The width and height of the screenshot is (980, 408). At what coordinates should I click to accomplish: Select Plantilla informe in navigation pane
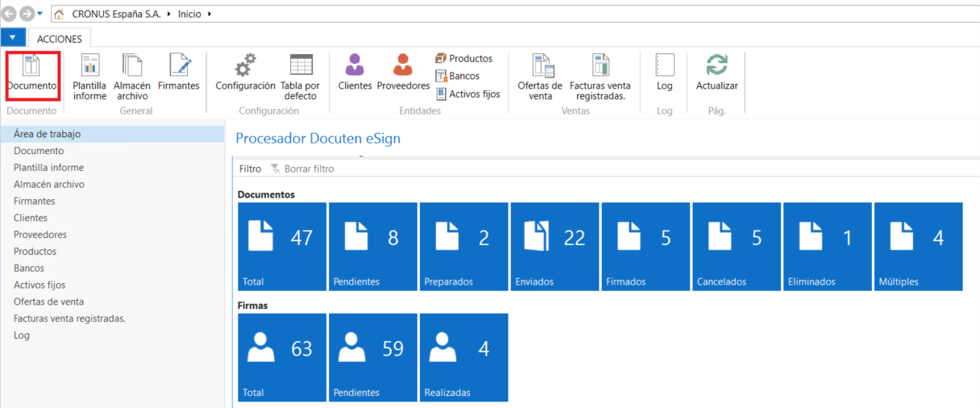(x=112, y=168)
